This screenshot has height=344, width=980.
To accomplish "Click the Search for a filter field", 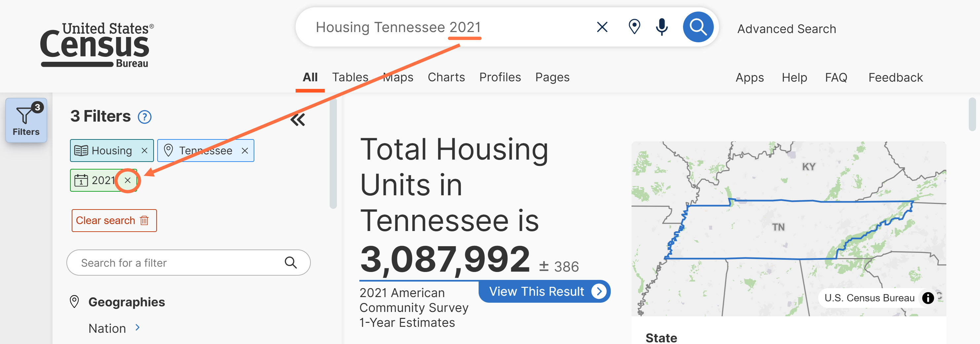I will [179, 263].
